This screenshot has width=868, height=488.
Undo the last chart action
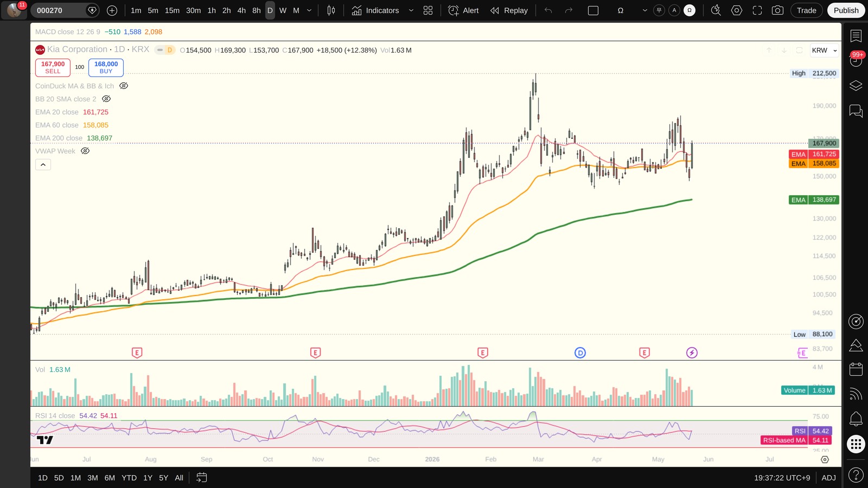pyautogui.click(x=548, y=10)
